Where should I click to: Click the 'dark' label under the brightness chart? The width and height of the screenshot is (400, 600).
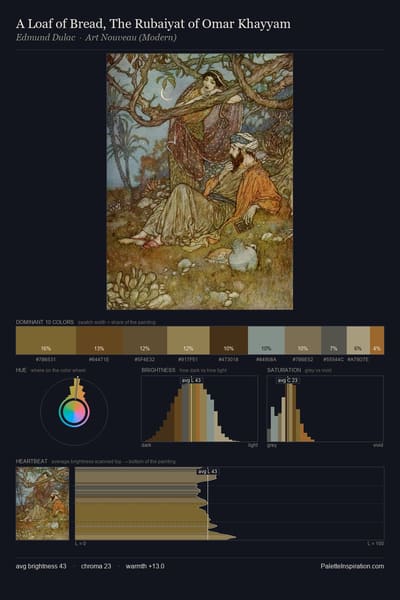coord(146,445)
